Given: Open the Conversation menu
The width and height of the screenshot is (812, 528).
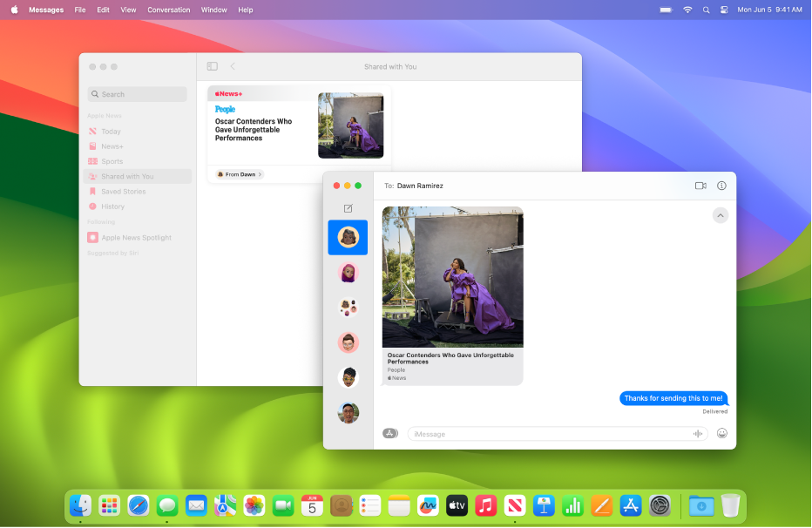Looking at the screenshot, I should pyautogui.click(x=168, y=10).
